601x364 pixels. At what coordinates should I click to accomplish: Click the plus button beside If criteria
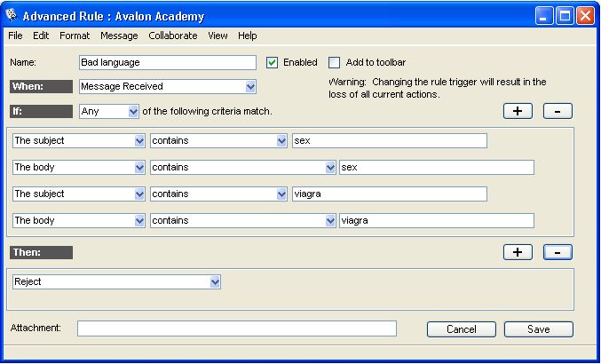518,111
